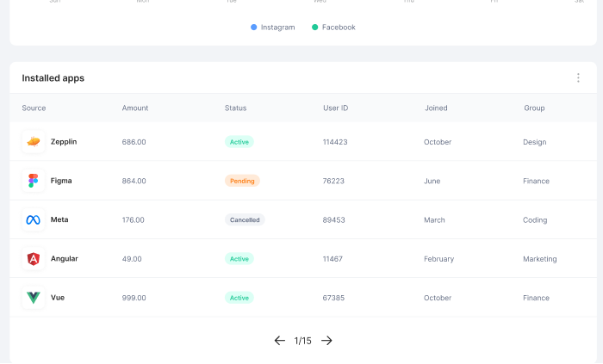Click the Vue logo icon
This screenshot has height=364, width=603.
[34, 298]
